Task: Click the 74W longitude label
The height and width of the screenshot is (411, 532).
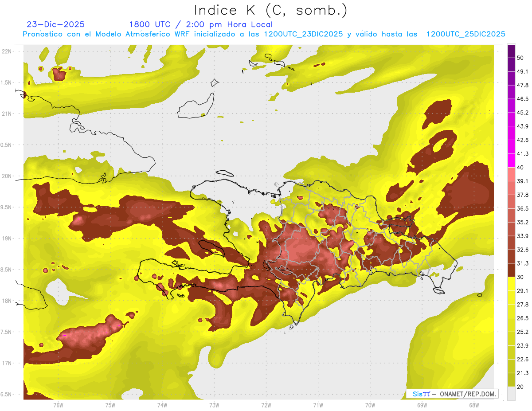Action: click(162, 405)
